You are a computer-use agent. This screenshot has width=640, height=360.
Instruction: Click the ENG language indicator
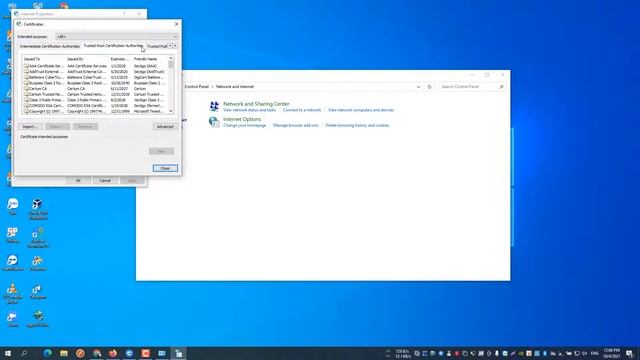pos(595,353)
